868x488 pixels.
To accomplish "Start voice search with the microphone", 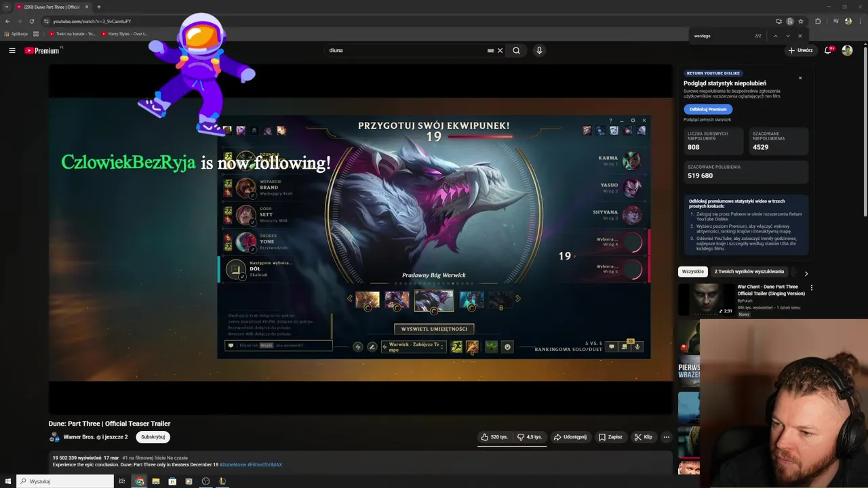I will click(x=539, y=50).
